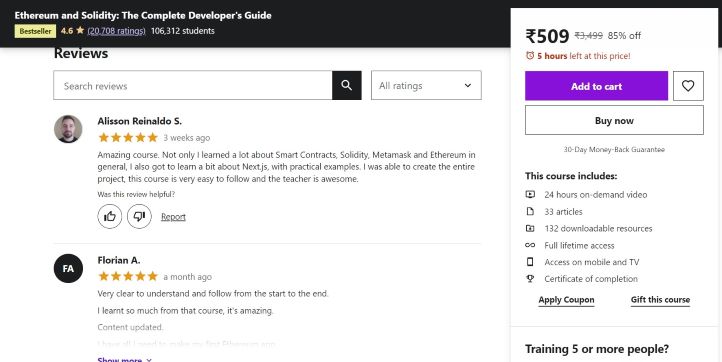The width and height of the screenshot is (722, 362).
Task: Click the 4.6 rating number
Action: pyautogui.click(x=67, y=31)
